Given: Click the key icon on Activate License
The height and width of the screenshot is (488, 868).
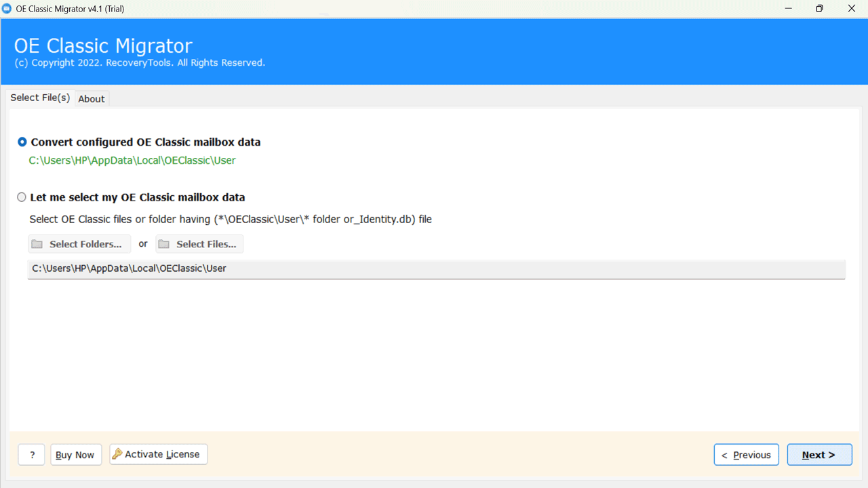Looking at the screenshot, I should (117, 454).
